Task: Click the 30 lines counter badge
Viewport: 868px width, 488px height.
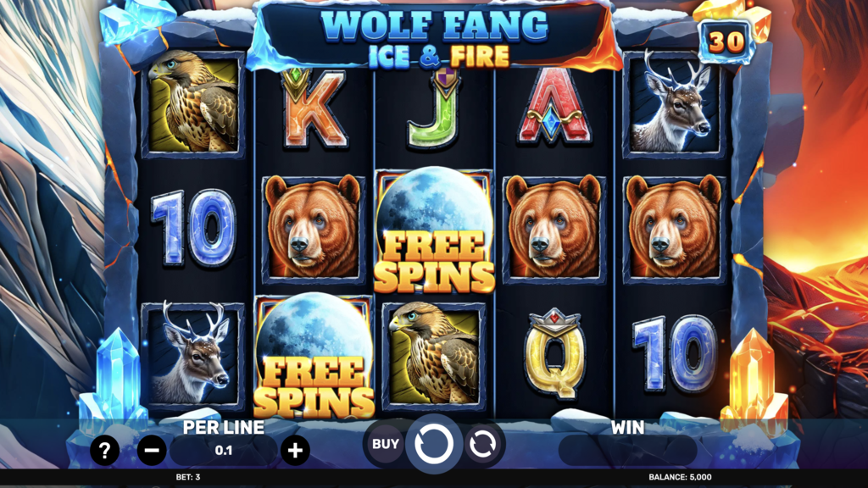Action: tap(726, 42)
